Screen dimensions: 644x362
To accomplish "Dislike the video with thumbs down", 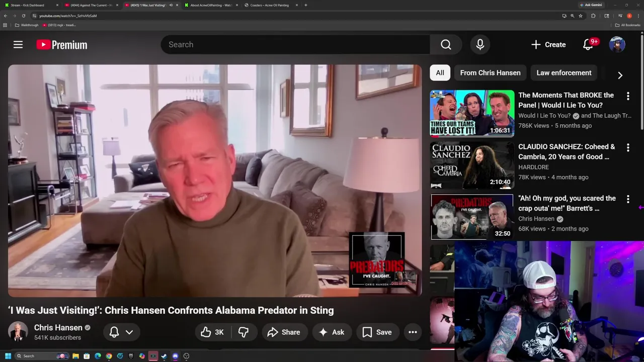I will tap(244, 332).
